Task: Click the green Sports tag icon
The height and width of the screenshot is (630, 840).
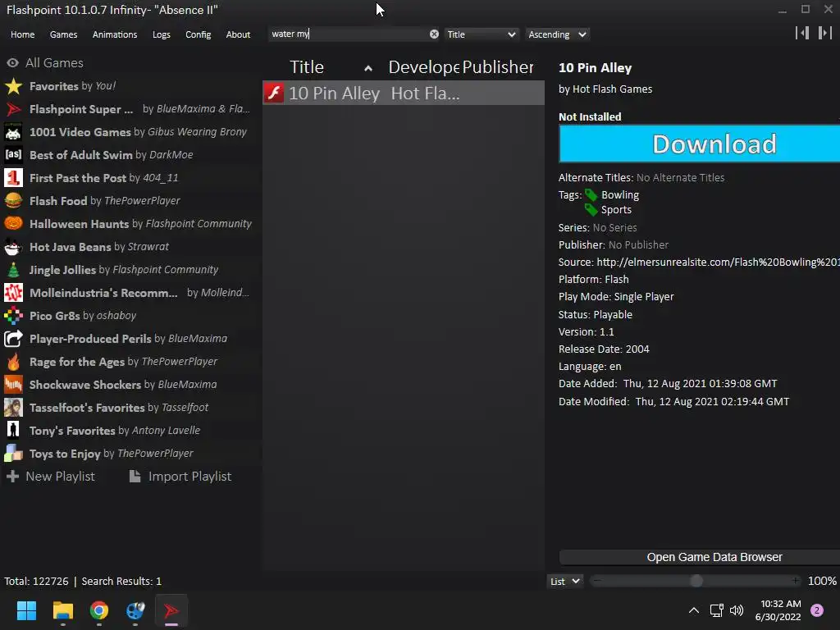Action: click(x=591, y=209)
